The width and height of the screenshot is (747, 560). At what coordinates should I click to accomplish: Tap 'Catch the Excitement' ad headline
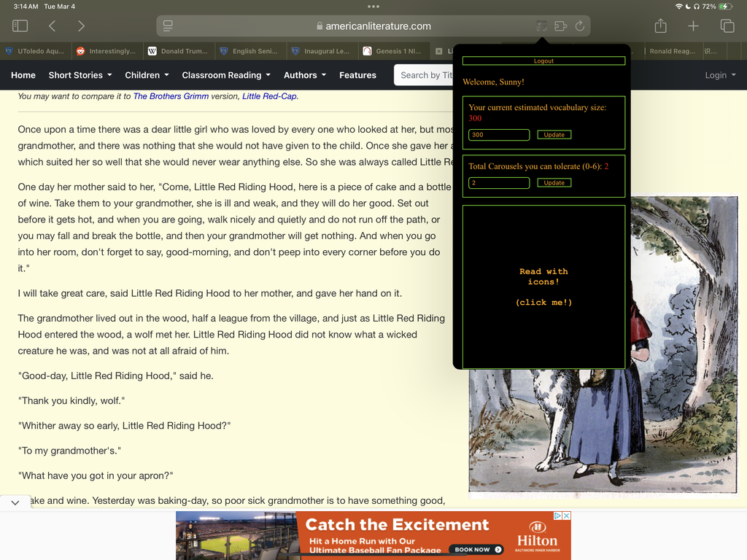coord(397,525)
